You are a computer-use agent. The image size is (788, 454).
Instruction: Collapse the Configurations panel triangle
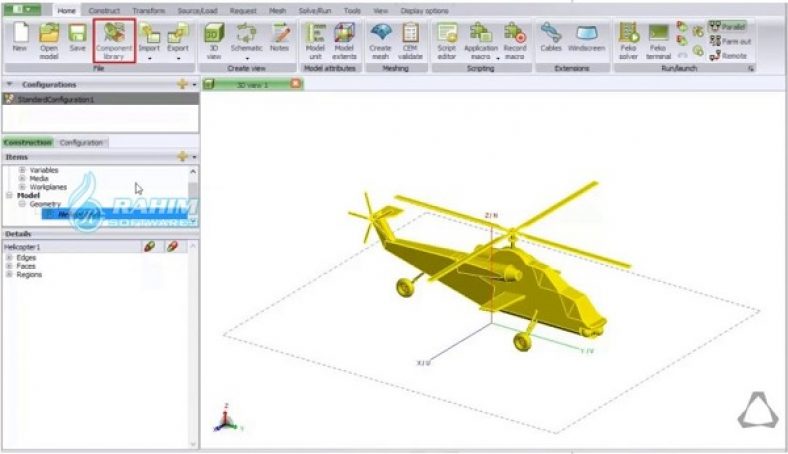click(x=10, y=84)
